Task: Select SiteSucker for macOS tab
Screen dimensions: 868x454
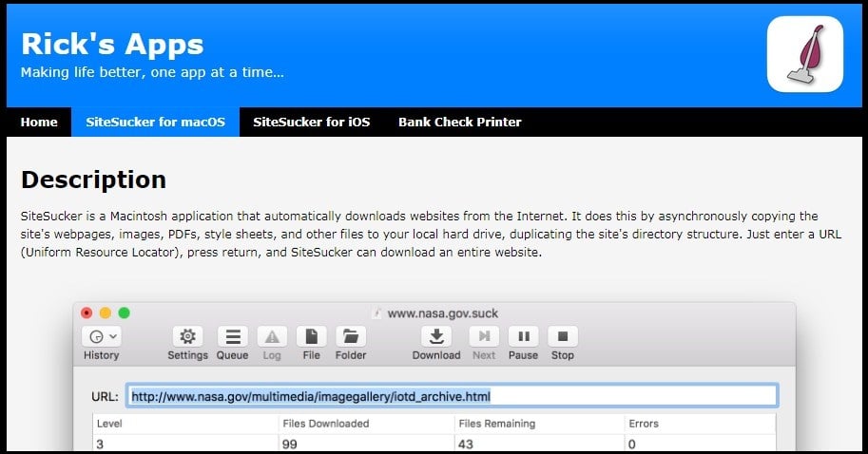Action: tap(156, 122)
